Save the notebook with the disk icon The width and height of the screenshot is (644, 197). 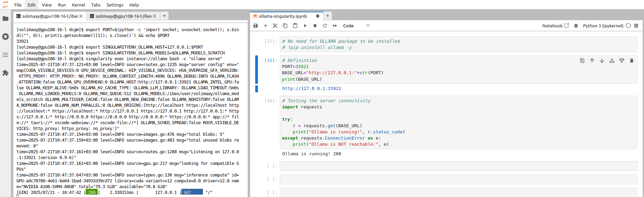(x=256, y=26)
